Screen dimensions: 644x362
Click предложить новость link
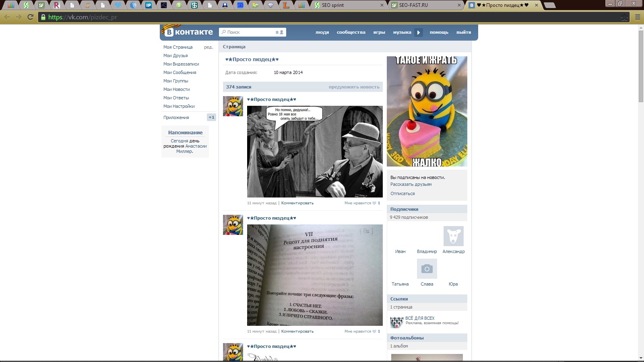(x=354, y=87)
